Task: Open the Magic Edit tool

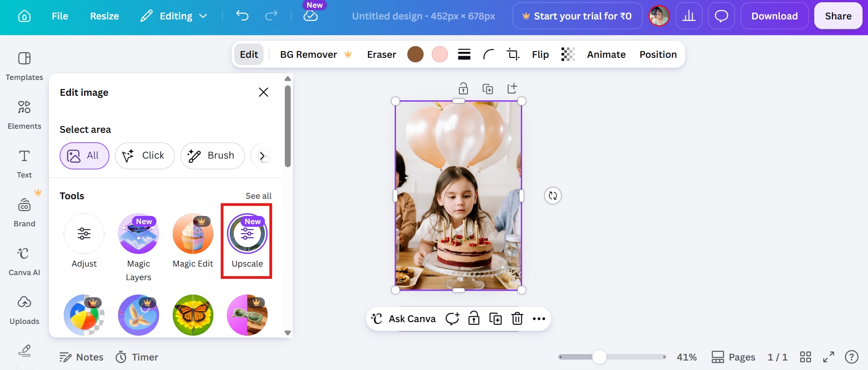Action: point(193,242)
